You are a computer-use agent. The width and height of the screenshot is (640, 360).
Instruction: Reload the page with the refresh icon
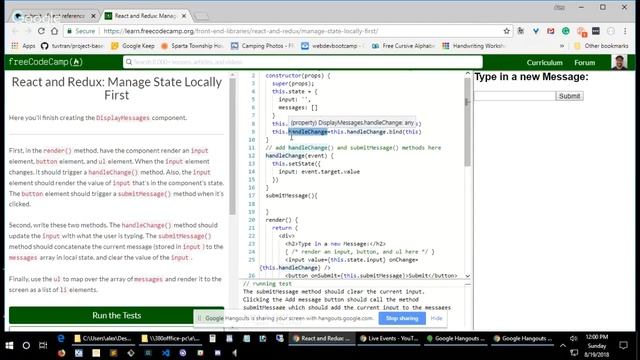(41, 31)
